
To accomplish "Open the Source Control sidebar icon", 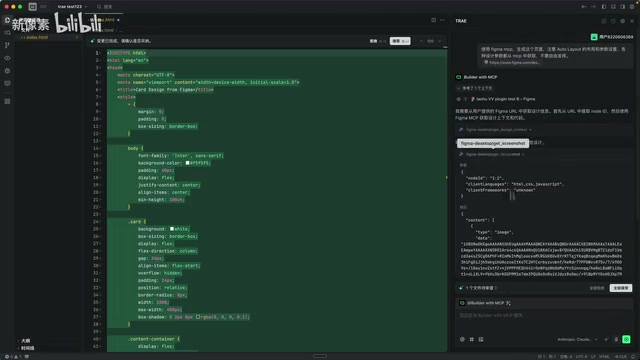I will click(7, 45).
